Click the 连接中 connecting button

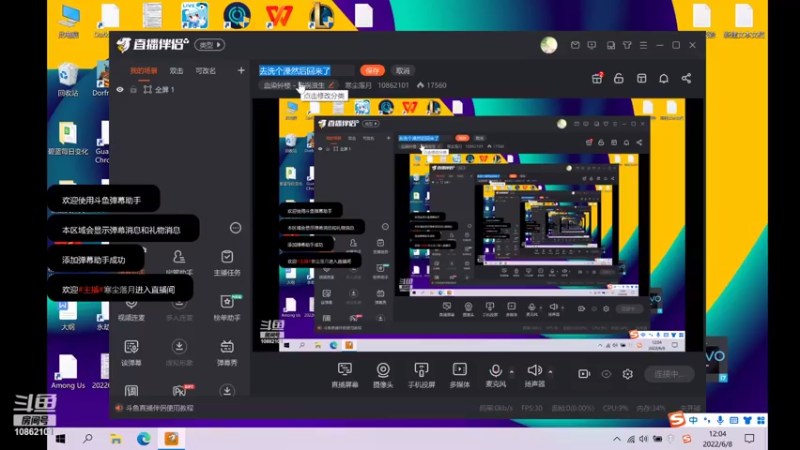point(669,374)
